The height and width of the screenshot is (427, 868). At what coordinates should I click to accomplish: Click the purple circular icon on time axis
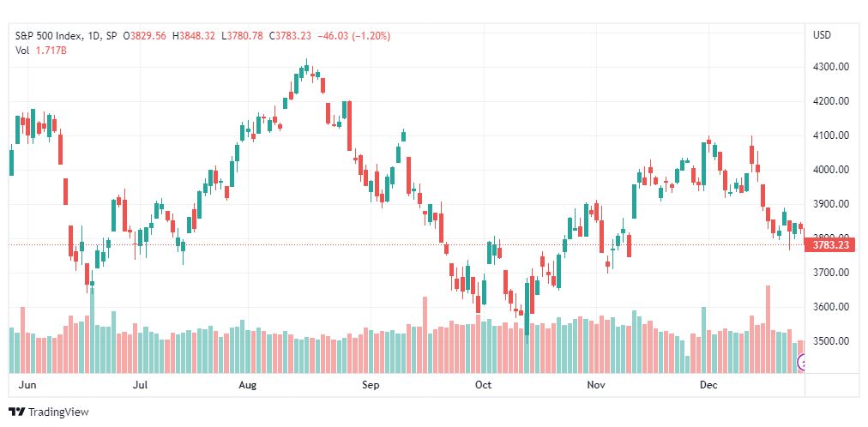coord(803,364)
